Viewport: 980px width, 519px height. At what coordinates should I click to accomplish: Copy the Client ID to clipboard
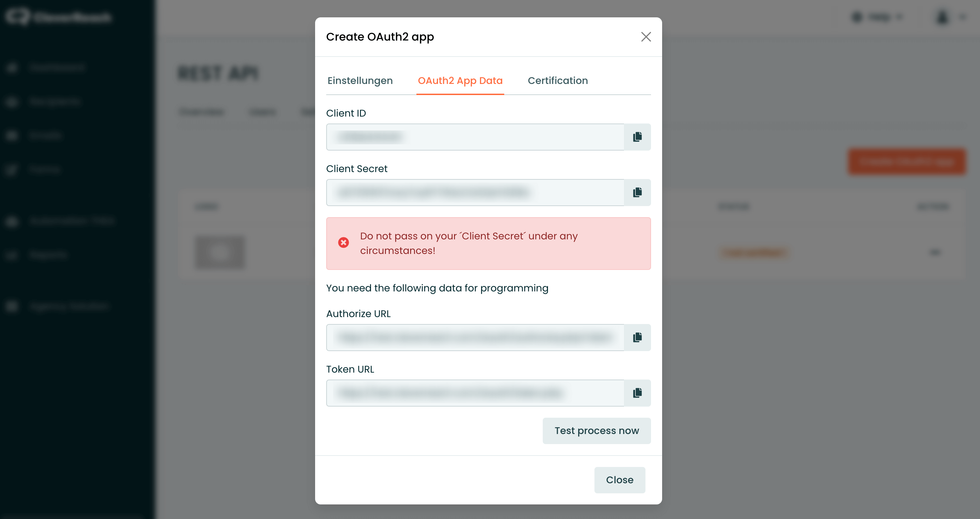click(637, 137)
